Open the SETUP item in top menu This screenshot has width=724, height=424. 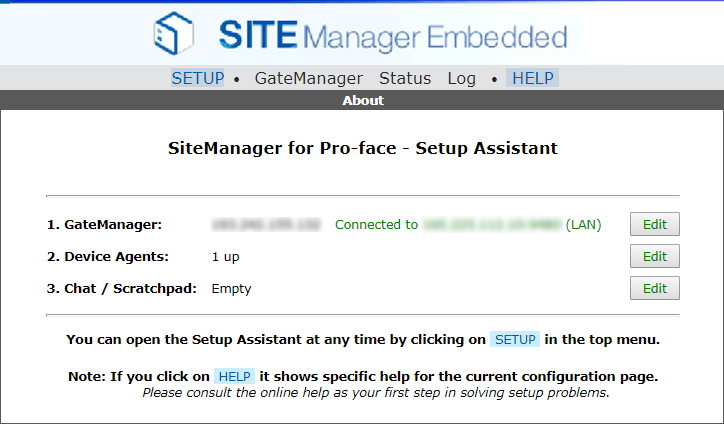197,78
